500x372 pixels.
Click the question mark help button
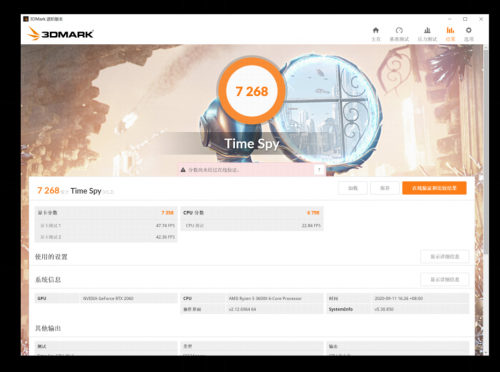coord(319,170)
